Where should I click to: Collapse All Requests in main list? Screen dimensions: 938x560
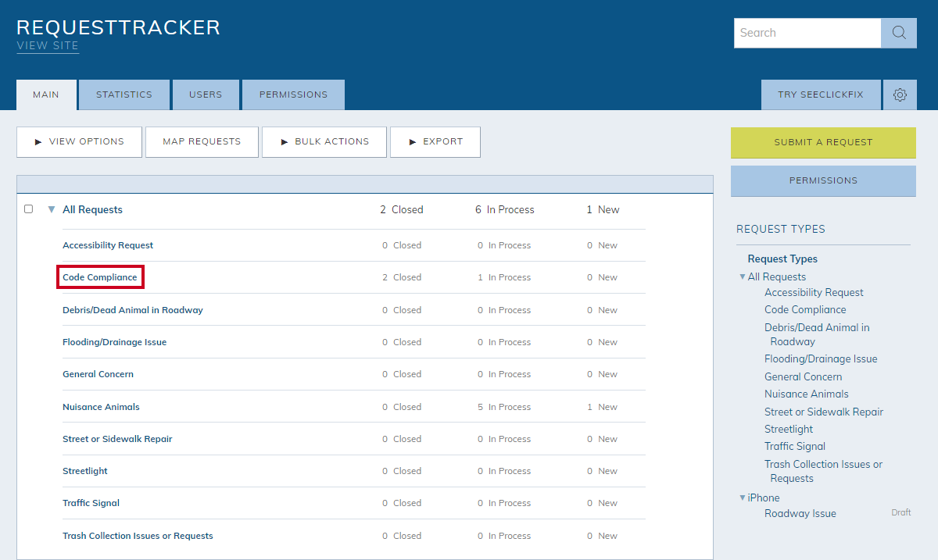[52, 209]
